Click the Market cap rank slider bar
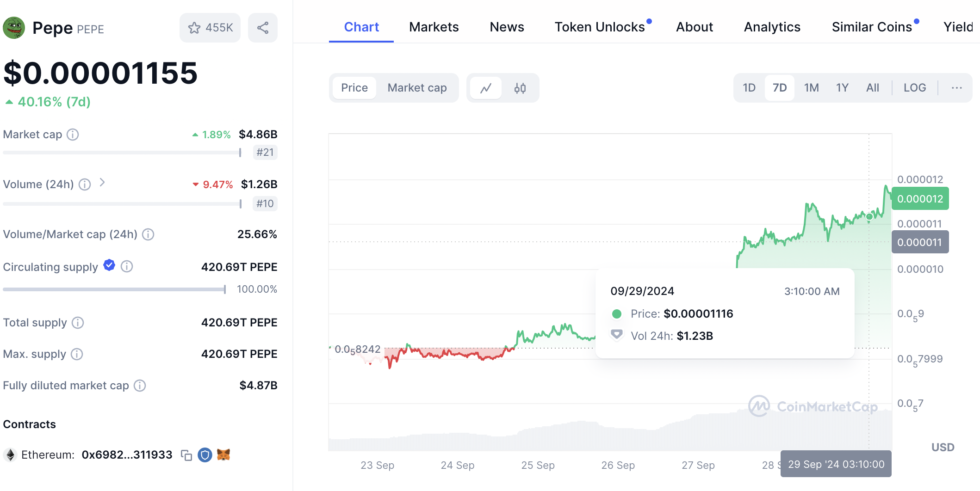Viewport: 980px width, 491px height. point(122,153)
